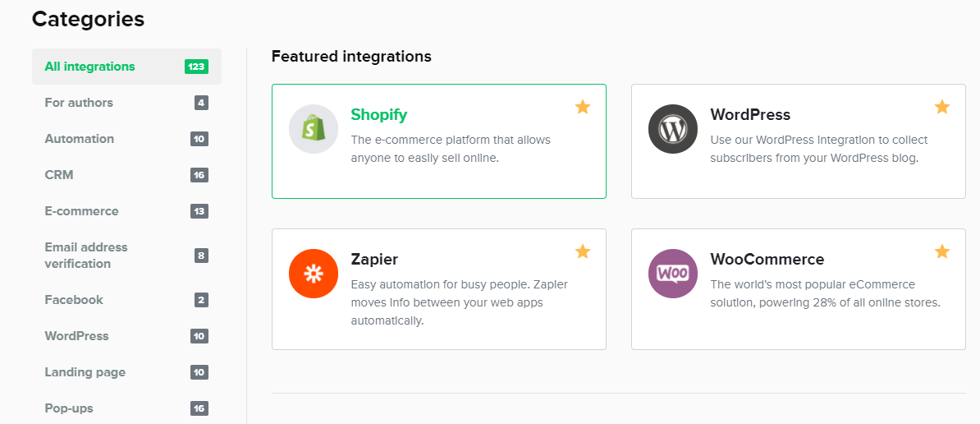This screenshot has height=424, width=980.
Task: Click the star on the WordPress card
Action: [x=942, y=107]
